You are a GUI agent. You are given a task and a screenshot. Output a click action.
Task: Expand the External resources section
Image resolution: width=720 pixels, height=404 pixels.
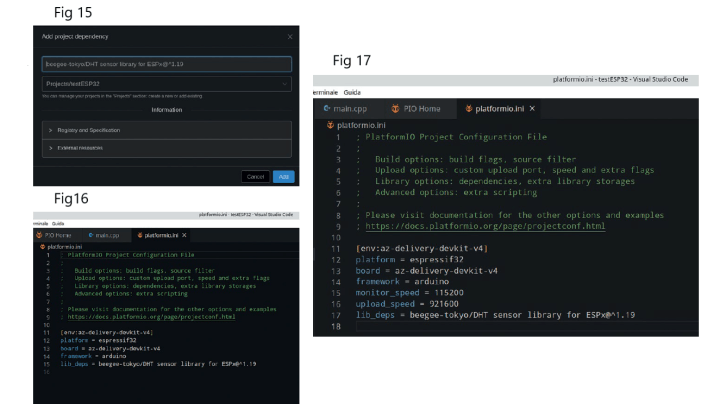166,147
